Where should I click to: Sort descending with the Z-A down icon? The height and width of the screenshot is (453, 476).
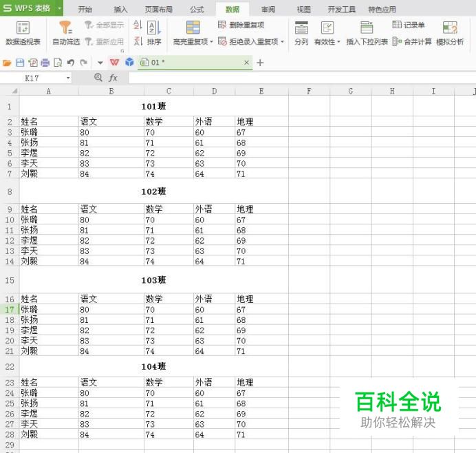138,41
